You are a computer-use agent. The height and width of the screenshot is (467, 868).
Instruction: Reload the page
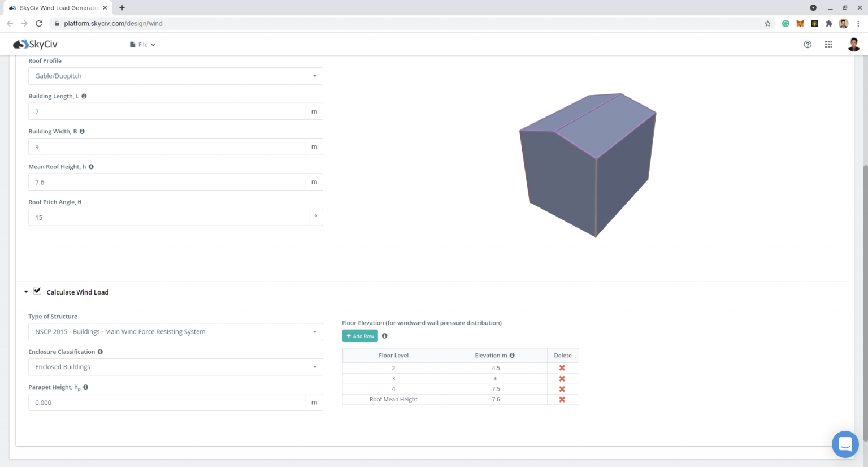39,24
